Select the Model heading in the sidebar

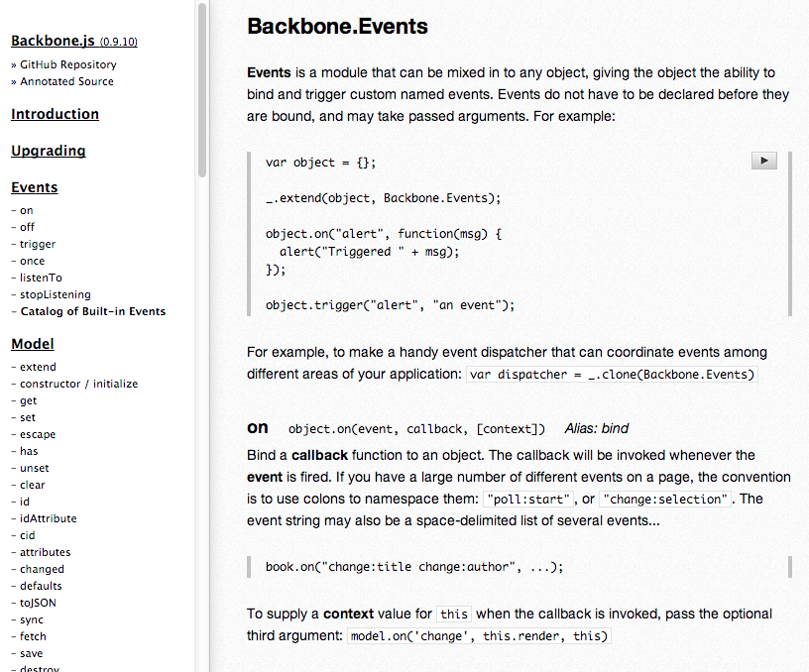33,344
